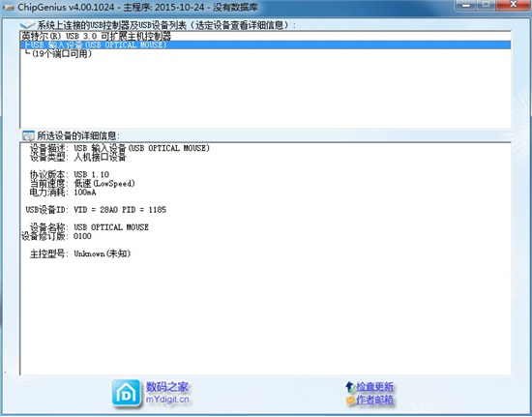
Task: Open the 数码之家 website link
Action: [167, 386]
